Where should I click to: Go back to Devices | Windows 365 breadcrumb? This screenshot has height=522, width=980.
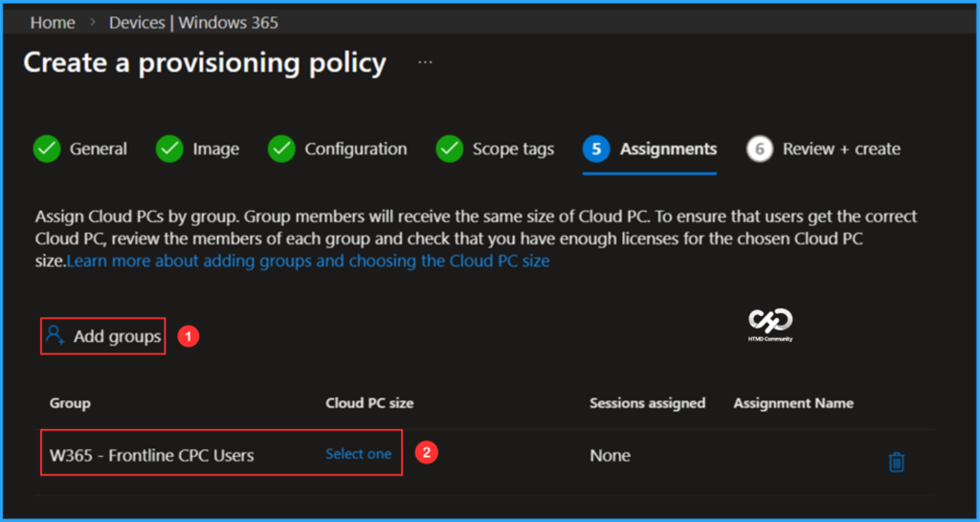tap(193, 23)
